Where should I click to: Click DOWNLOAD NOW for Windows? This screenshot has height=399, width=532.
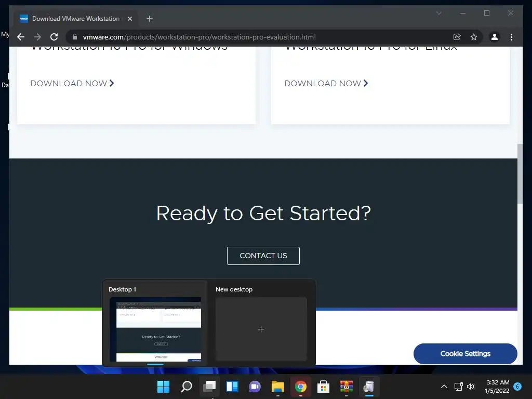[x=72, y=84]
